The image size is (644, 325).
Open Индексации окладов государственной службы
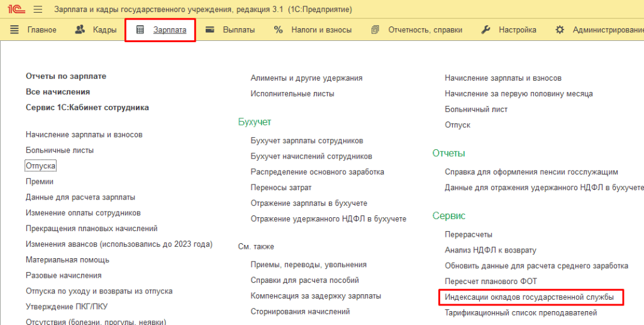click(x=530, y=297)
